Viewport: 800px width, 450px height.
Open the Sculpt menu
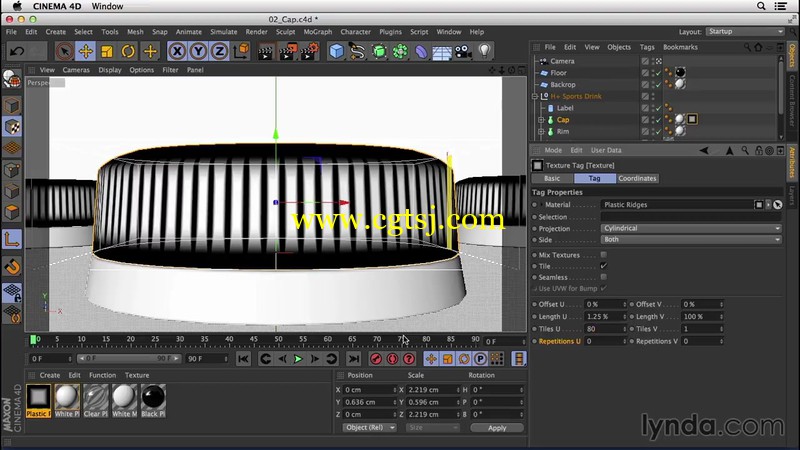pos(285,32)
